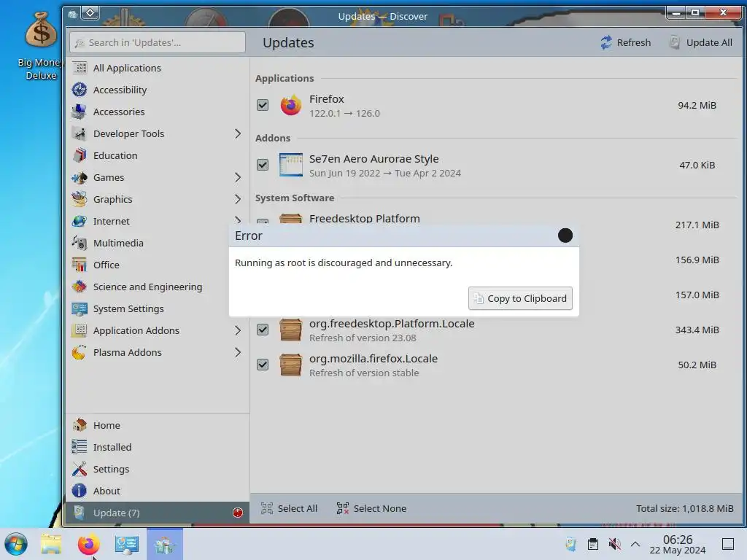The width and height of the screenshot is (747, 560).
Task: Open the Update (7) page
Action: pos(158,513)
